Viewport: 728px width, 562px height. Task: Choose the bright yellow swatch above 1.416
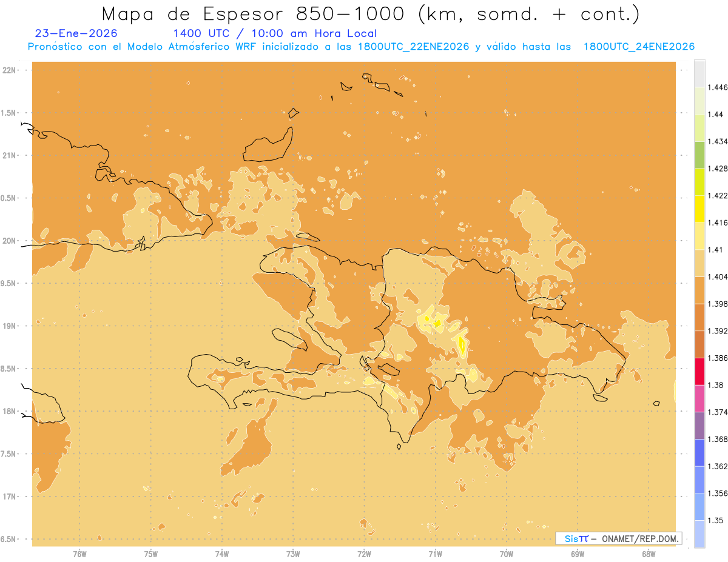(x=699, y=209)
